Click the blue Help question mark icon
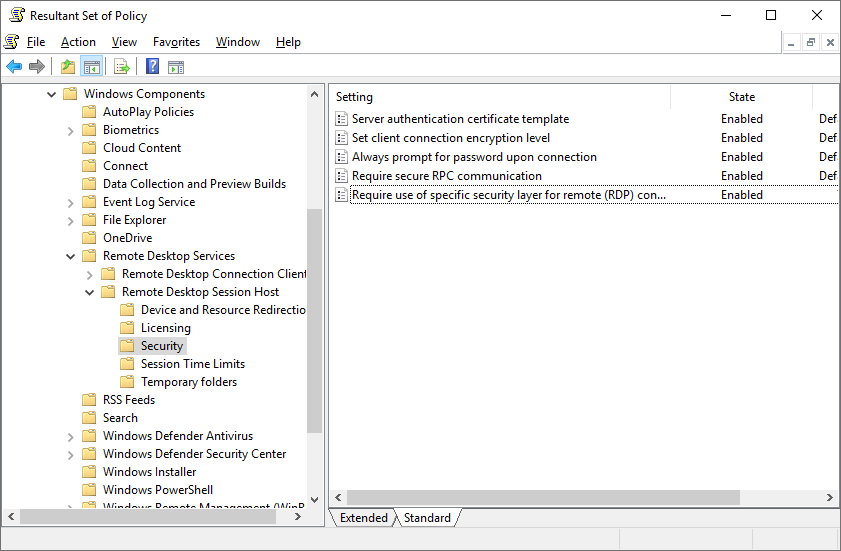841x551 pixels. 152,67
